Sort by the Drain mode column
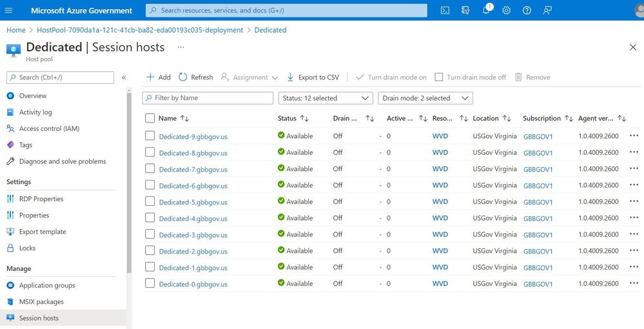 [x=354, y=119]
